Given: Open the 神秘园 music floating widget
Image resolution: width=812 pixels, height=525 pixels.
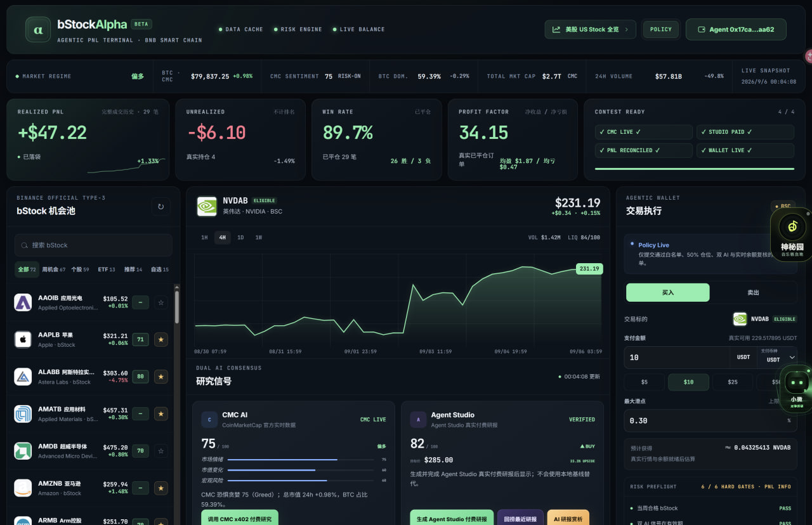Looking at the screenshot, I should click(x=792, y=235).
